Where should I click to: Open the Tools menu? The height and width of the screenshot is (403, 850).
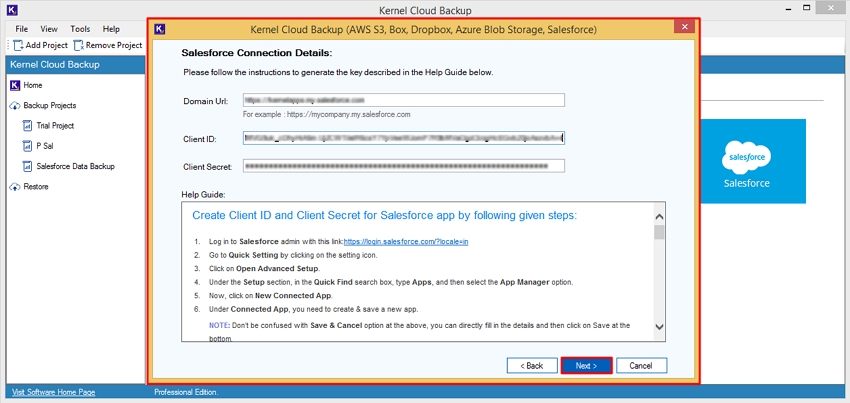click(x=80, y=29)
